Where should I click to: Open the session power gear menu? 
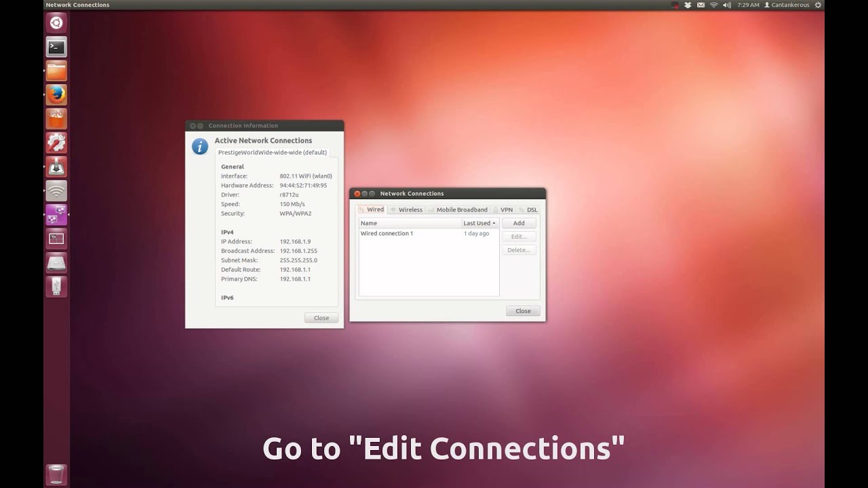[x=818, y=5]
